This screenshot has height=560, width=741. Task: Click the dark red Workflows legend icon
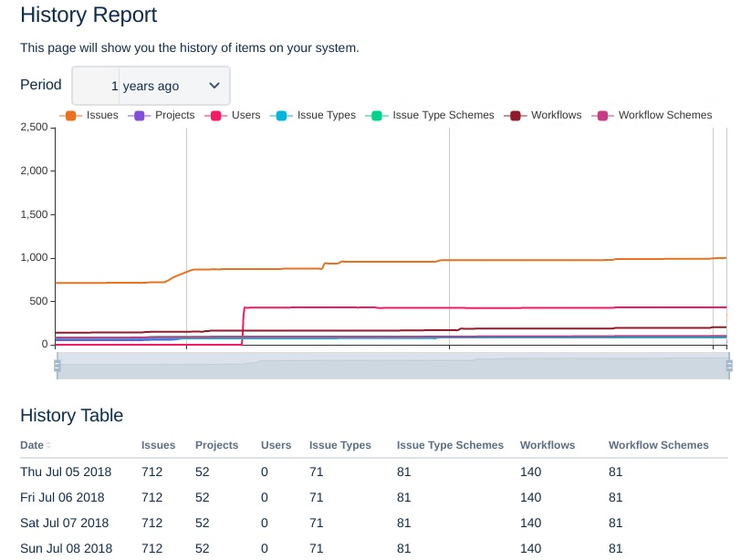click(515, 116)
